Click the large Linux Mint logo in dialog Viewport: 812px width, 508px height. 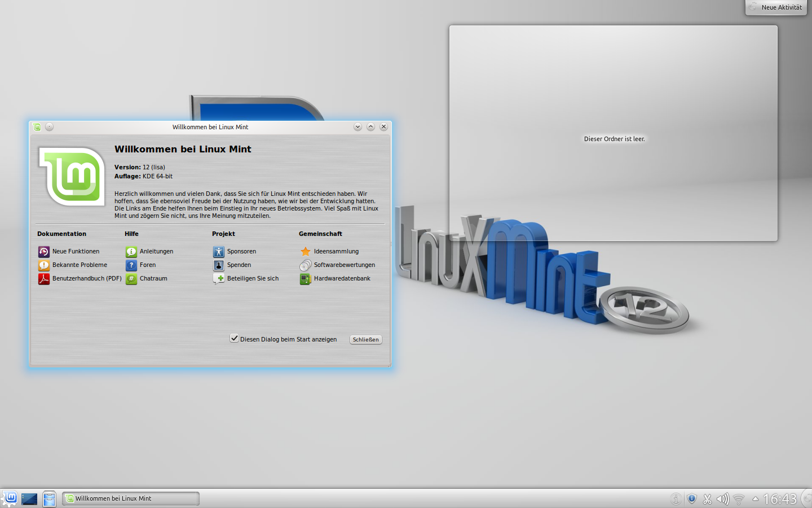point(72,176)
